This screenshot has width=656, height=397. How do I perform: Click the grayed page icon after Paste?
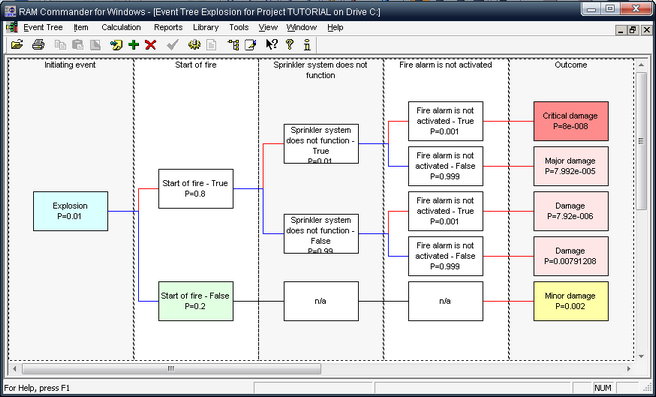95,44
